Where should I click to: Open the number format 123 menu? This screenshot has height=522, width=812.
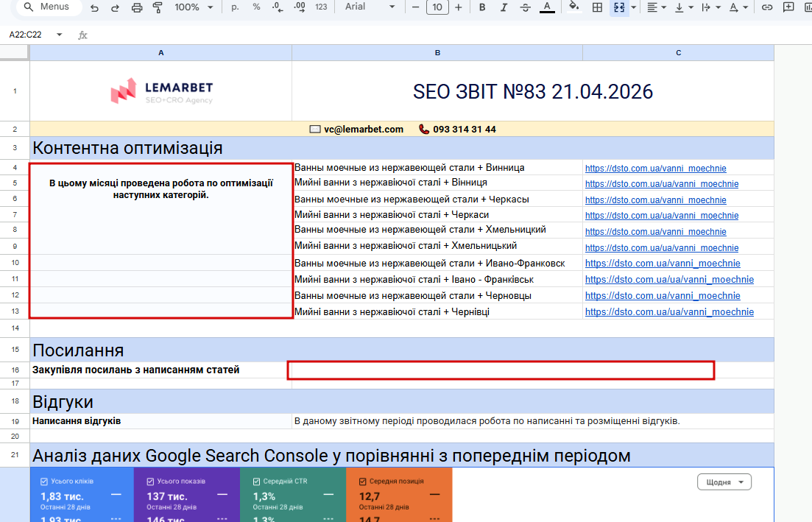click(x=321, y=7)
